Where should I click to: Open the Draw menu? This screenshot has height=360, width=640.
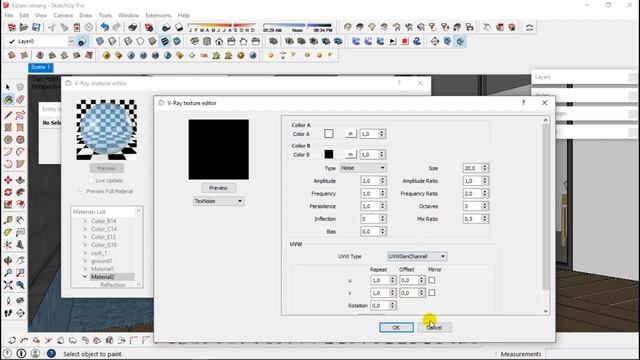pyautogui.click(x=86, y=15)
